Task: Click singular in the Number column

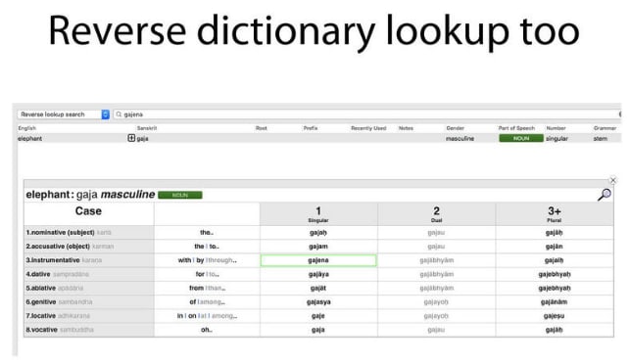Action: point(557,138)
